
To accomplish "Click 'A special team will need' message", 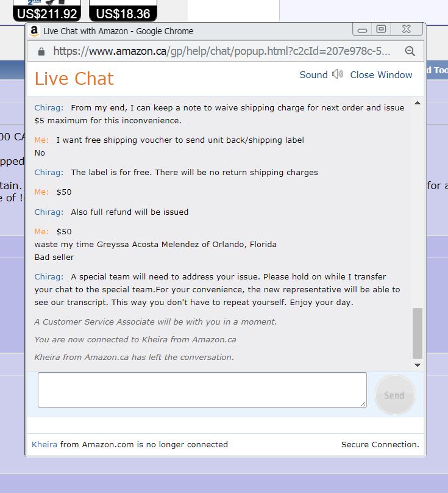I will tap(218, 289).
